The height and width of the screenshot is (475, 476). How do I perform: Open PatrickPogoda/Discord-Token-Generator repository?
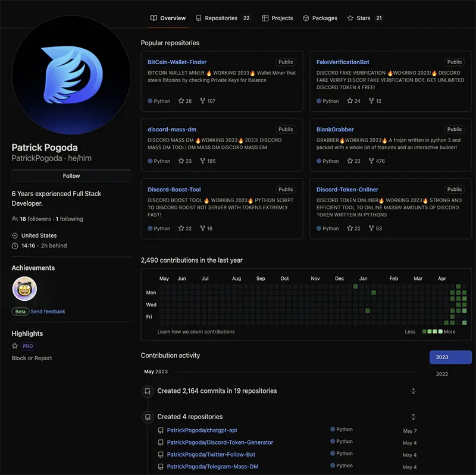coord(220,442)
